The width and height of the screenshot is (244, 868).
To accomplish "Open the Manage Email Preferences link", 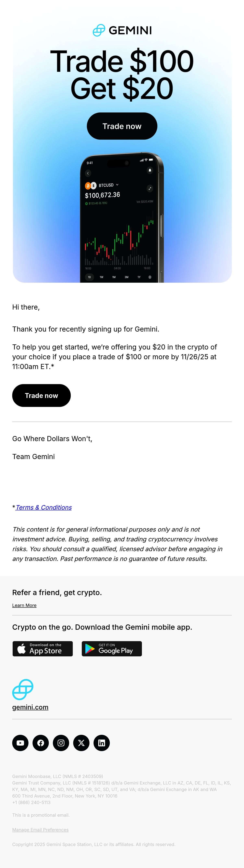I will coord(40,830).
